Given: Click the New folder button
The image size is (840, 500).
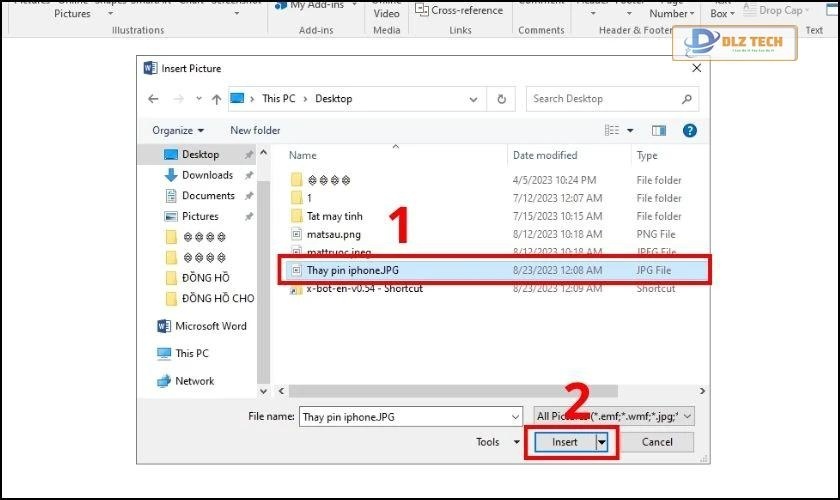Looking at the screenshot, I should [255, 130].
